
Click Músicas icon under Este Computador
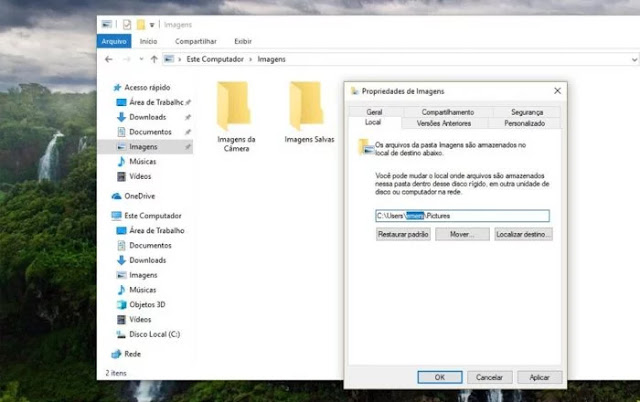tap(121, 290)
